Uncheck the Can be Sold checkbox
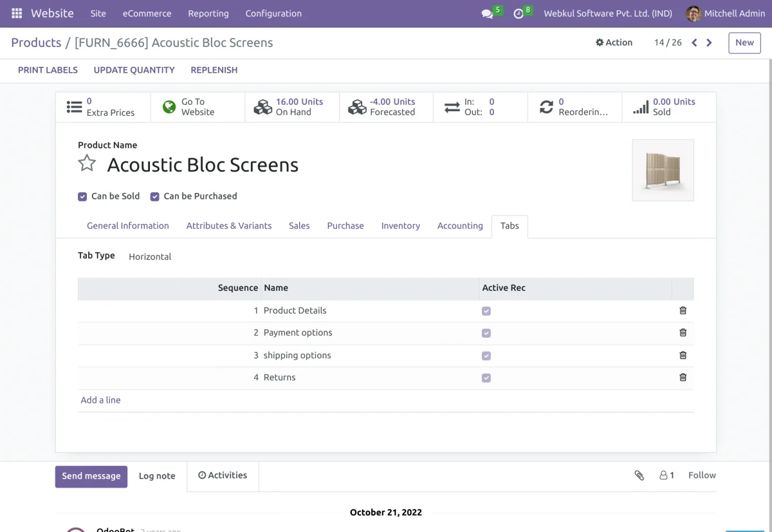772x532 pixels. click(82, 197)
